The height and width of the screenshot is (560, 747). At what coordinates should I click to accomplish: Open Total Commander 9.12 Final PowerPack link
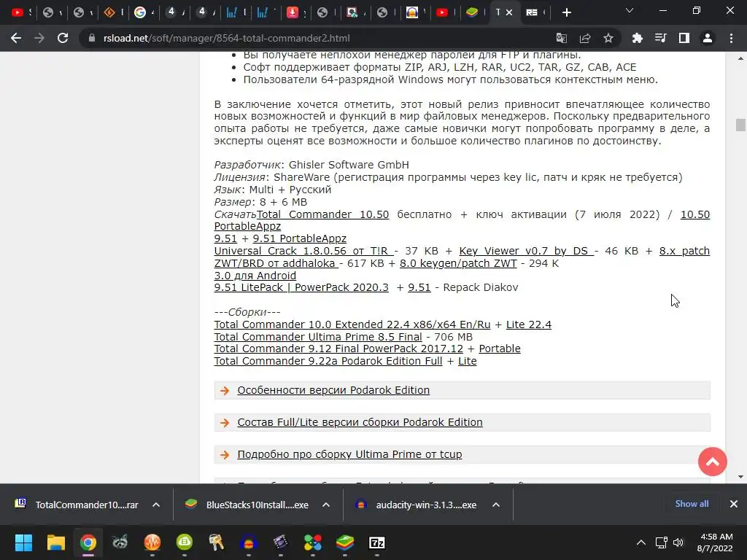coord(338,349)
